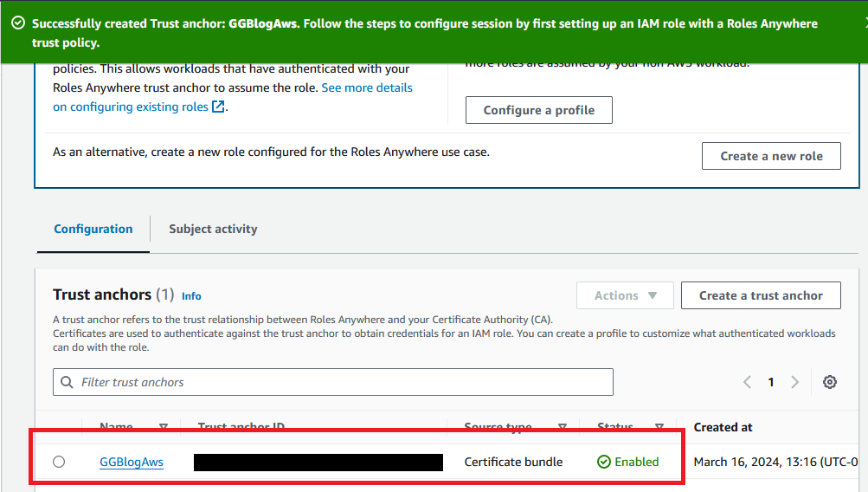Go to the next page chevron

pos(794,382)
